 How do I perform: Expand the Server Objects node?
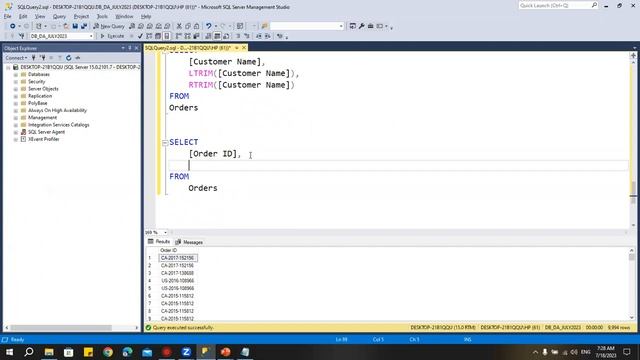(16, 89)
